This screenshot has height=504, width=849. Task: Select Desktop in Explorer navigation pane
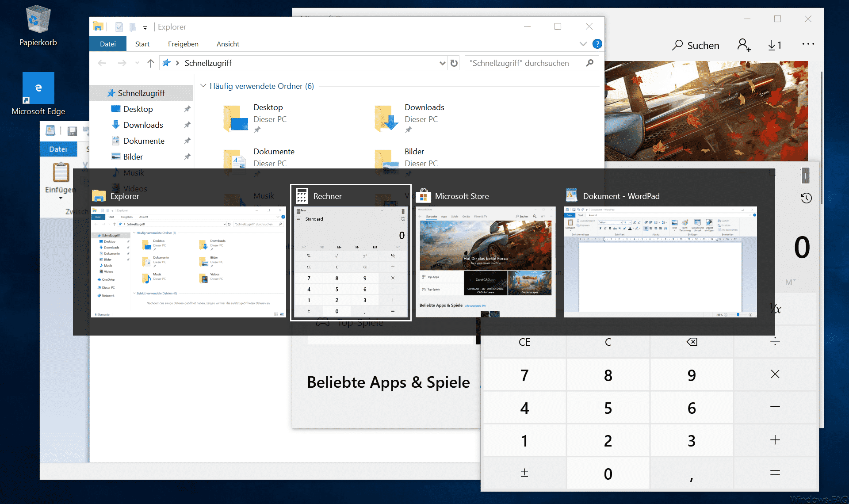click(138, 109)
